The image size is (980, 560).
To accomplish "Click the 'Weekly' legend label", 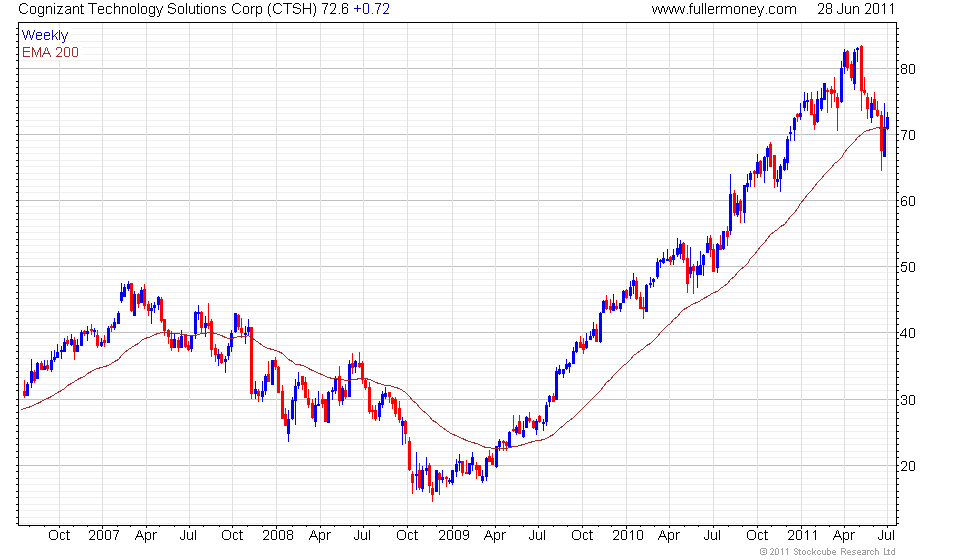I will click(45, 36).
